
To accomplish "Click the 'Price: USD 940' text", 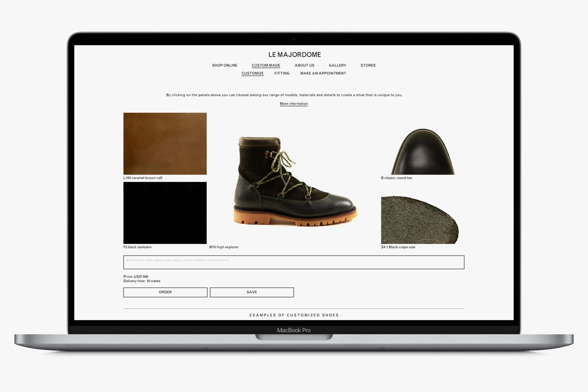I will click(136, 277).
